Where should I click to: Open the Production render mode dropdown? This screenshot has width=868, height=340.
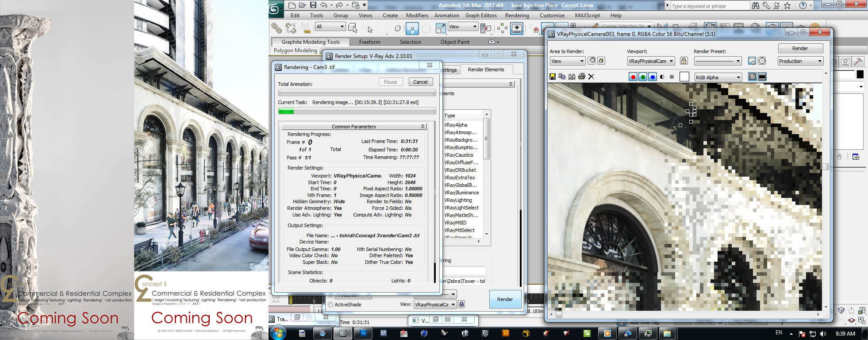click(801, 61)
